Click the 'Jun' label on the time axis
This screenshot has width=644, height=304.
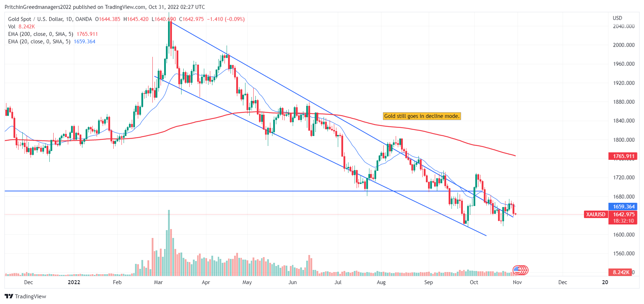(x=292, y=282)
